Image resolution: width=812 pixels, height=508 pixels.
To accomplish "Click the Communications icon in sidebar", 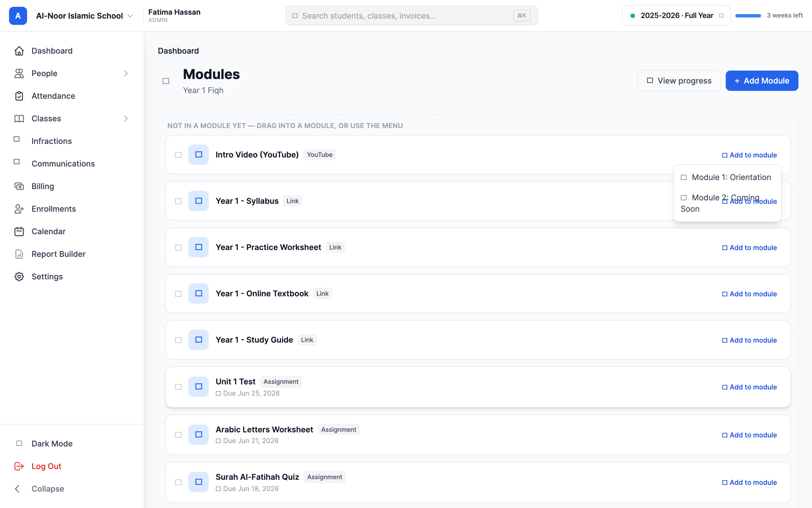I will pyautogui.click(x=17, y=162).
